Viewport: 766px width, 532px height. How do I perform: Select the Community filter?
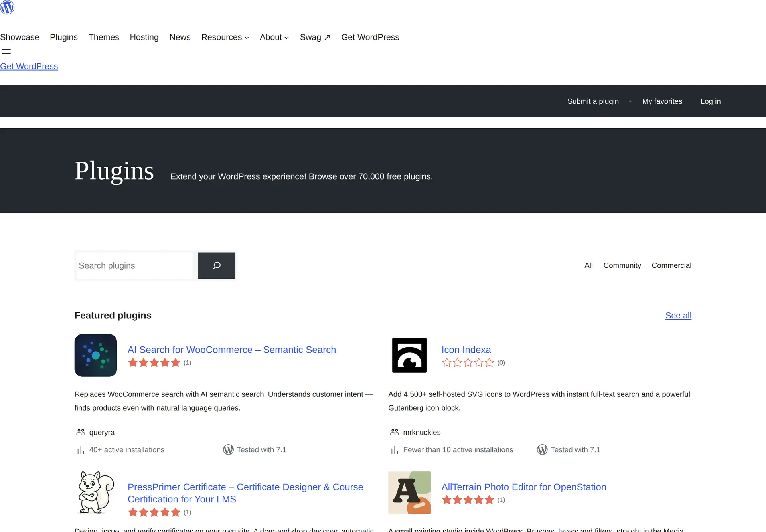(622, 265)
